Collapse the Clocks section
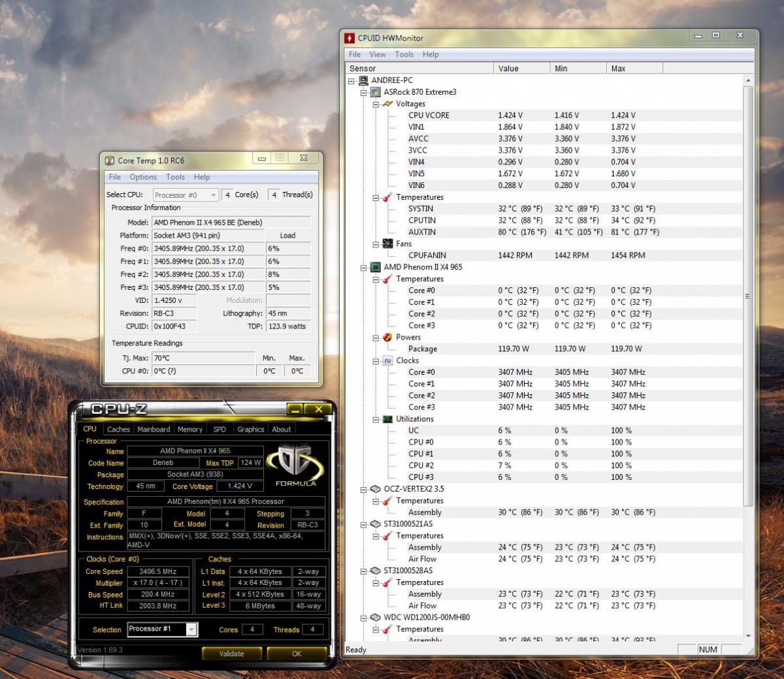784x679 pixels. 376,361
